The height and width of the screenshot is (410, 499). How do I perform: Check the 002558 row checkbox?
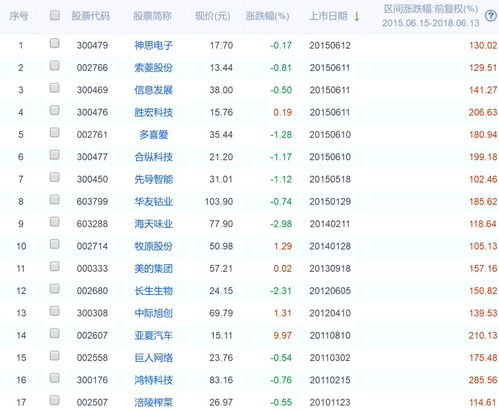tap(55, 356)
